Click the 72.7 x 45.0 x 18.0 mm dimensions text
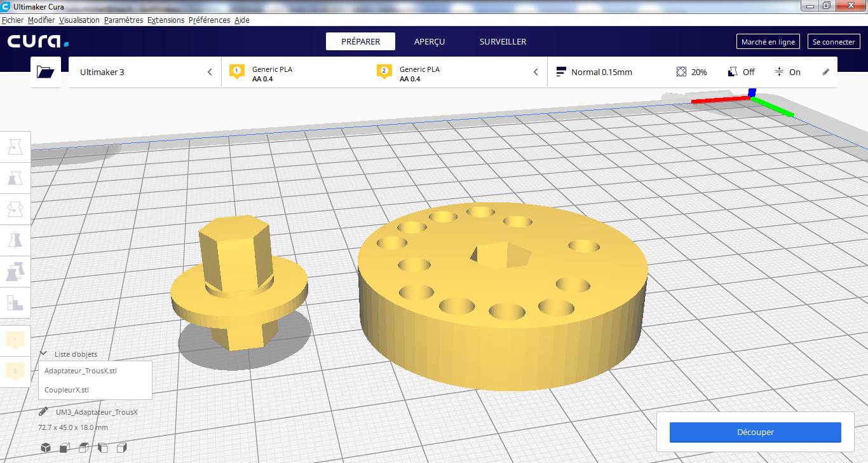The height and width of the screenshot is (463, 868). click(x=73, y=427)
